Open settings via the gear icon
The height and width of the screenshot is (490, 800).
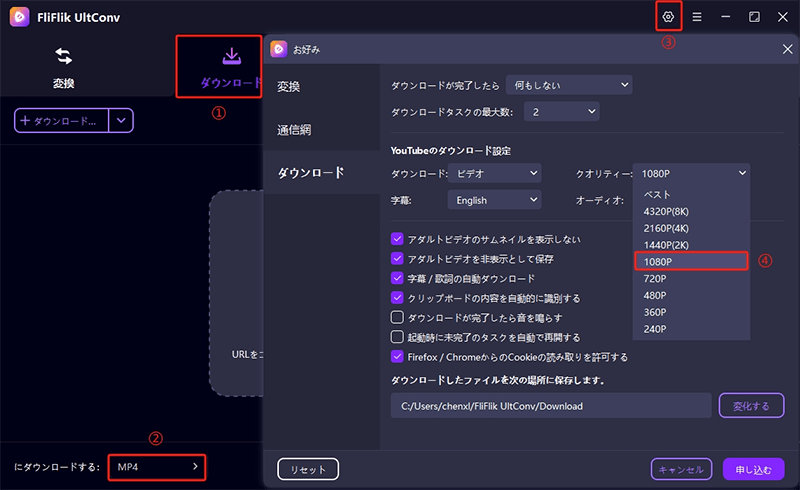(x=668, y=17)
